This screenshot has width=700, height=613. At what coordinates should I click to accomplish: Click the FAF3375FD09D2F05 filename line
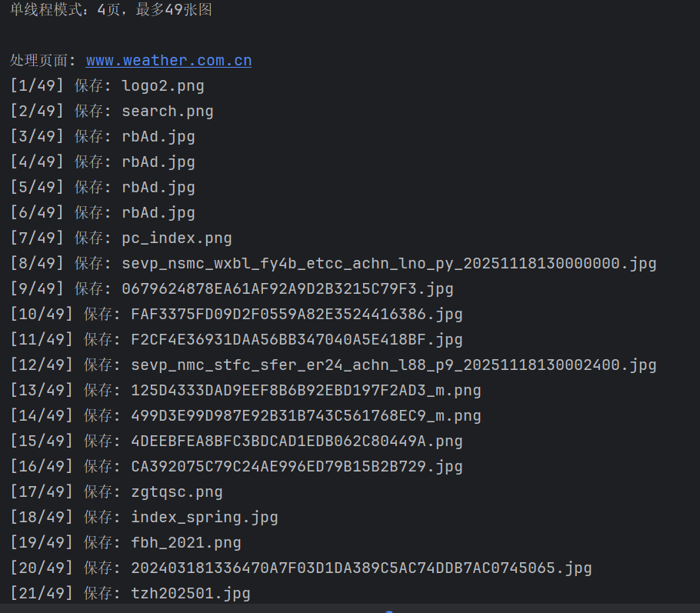pos(236,315)
